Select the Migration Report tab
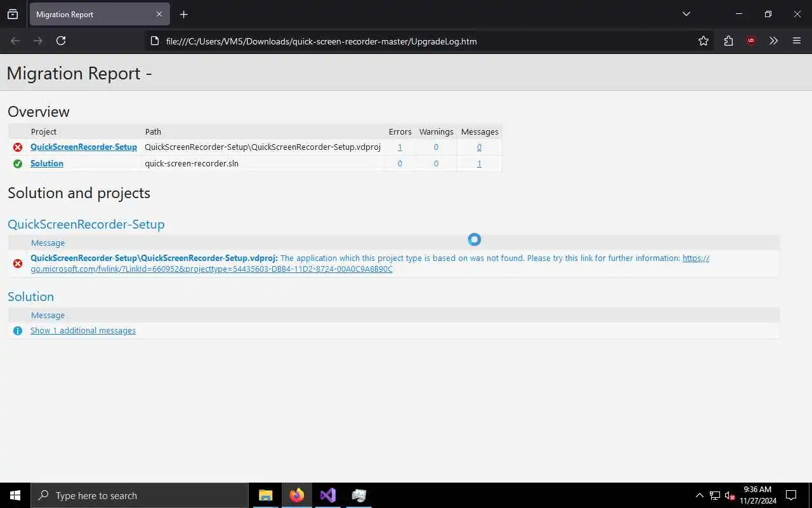This screenshot has width=812, height=508. (98, 14)
